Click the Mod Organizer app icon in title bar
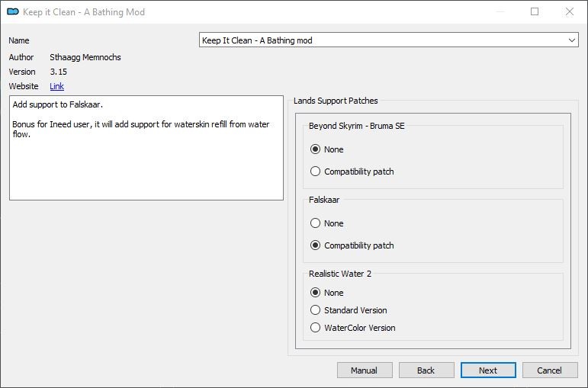This screenshot has height=388, width=588. (x=13, y=12)
